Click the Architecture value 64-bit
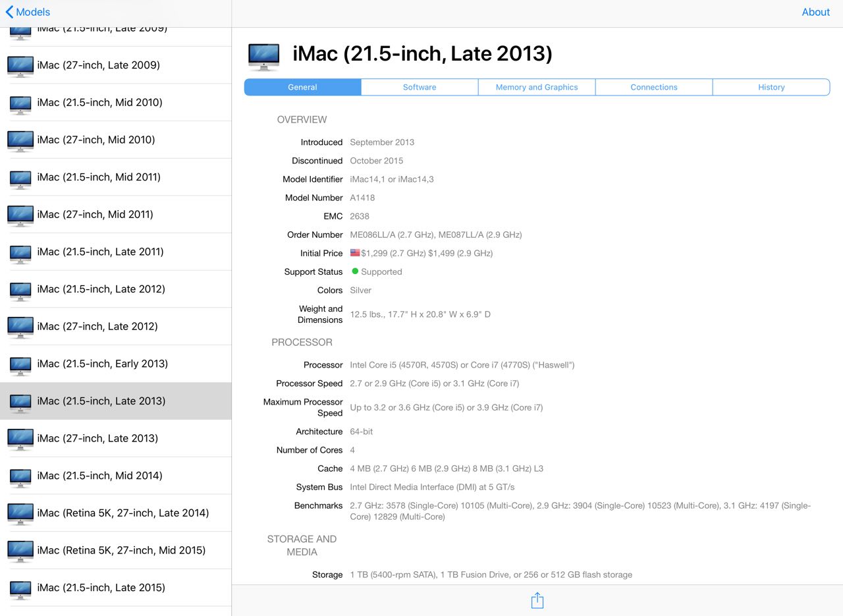The image size is (843, 616). pyautogui.click(x=362, y=432)
